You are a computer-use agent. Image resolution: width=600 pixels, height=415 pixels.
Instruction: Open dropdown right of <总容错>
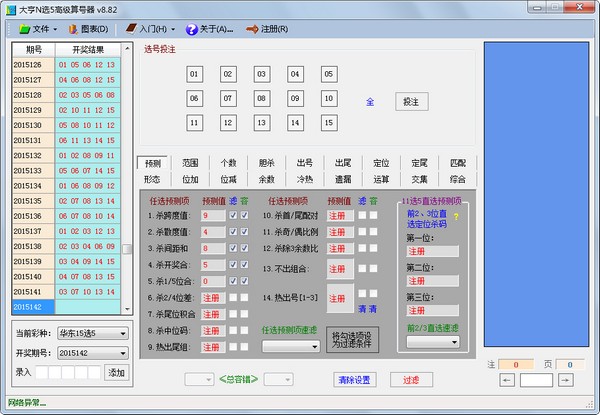pos(279,379)
